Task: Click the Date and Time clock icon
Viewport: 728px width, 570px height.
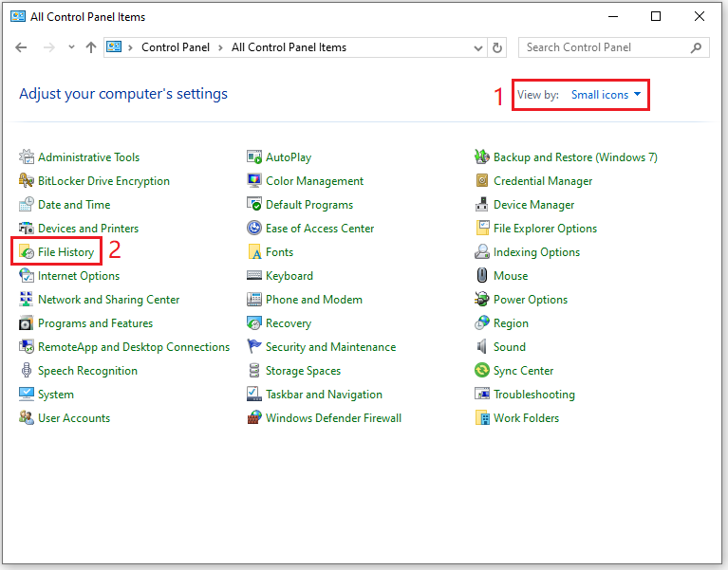Action: pyautogui.click(x=27, y=205)
